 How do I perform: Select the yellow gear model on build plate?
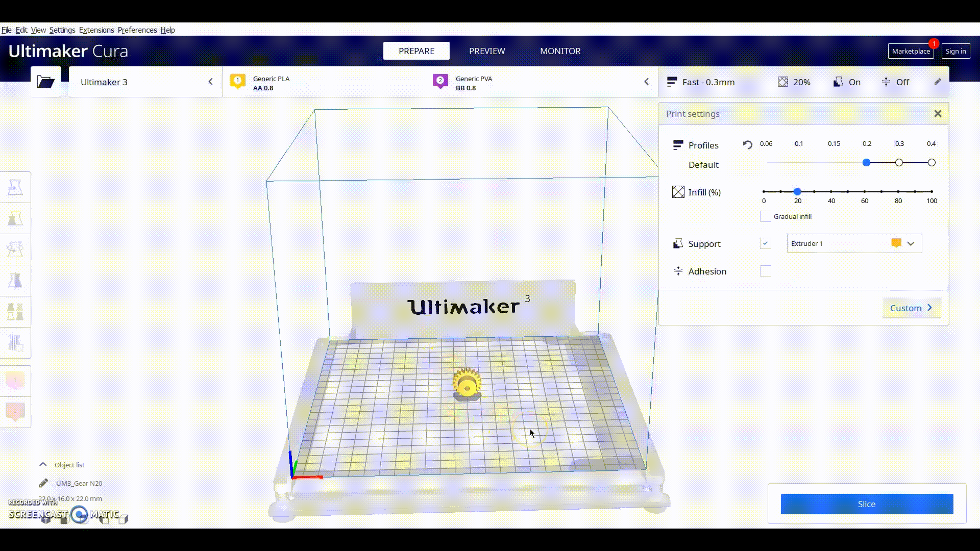pos(467,384)
